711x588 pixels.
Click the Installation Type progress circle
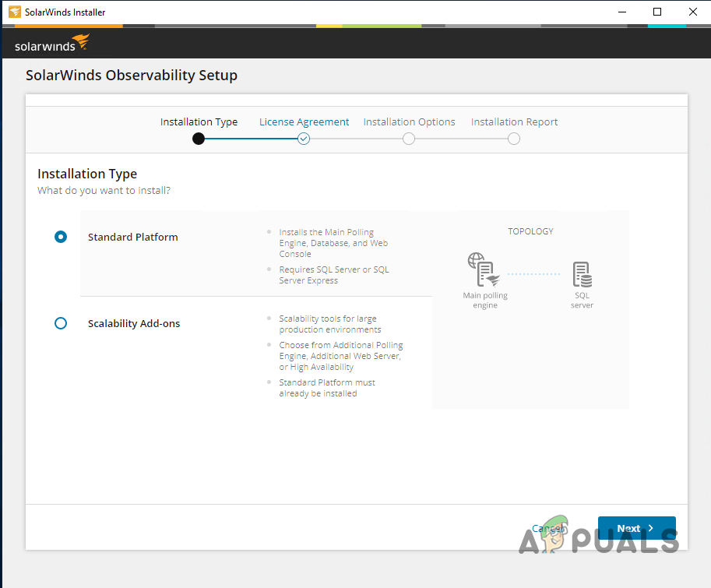(199, 139)
